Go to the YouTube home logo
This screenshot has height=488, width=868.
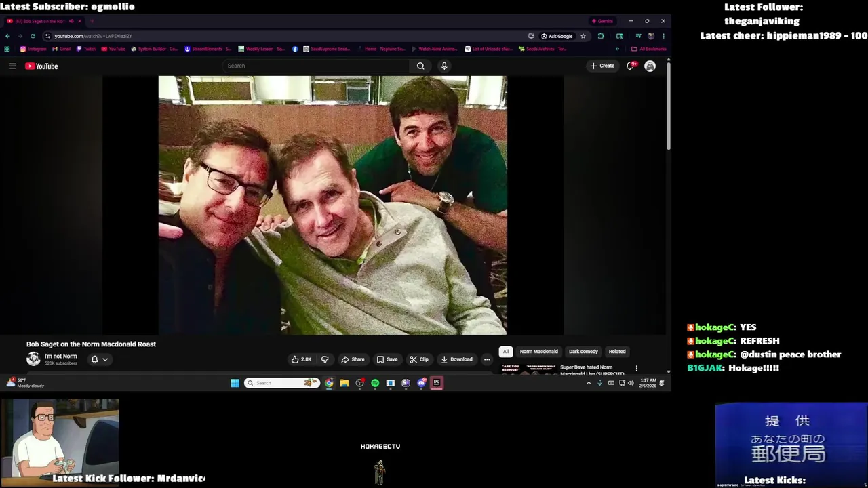click(x=41, y=66)
